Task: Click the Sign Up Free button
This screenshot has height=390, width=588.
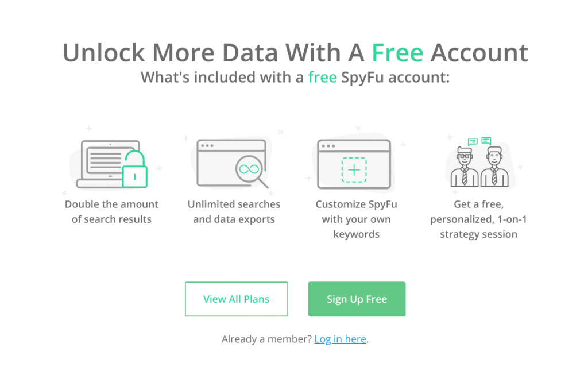Action: (x=357, y=299)
